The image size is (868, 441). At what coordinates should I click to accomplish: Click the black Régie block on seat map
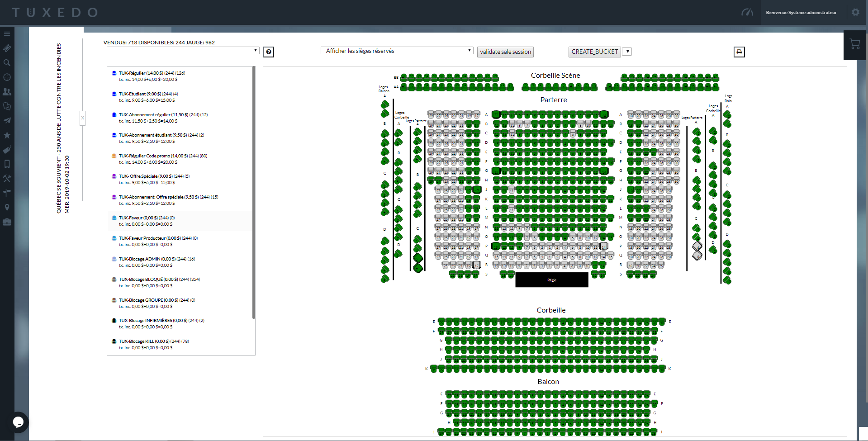(x=552, y=280)
